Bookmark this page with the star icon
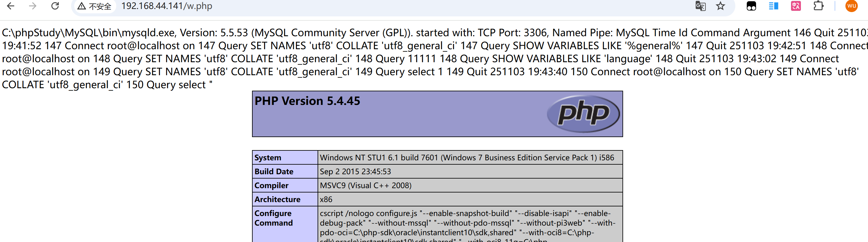 click(x=720, y=6)
